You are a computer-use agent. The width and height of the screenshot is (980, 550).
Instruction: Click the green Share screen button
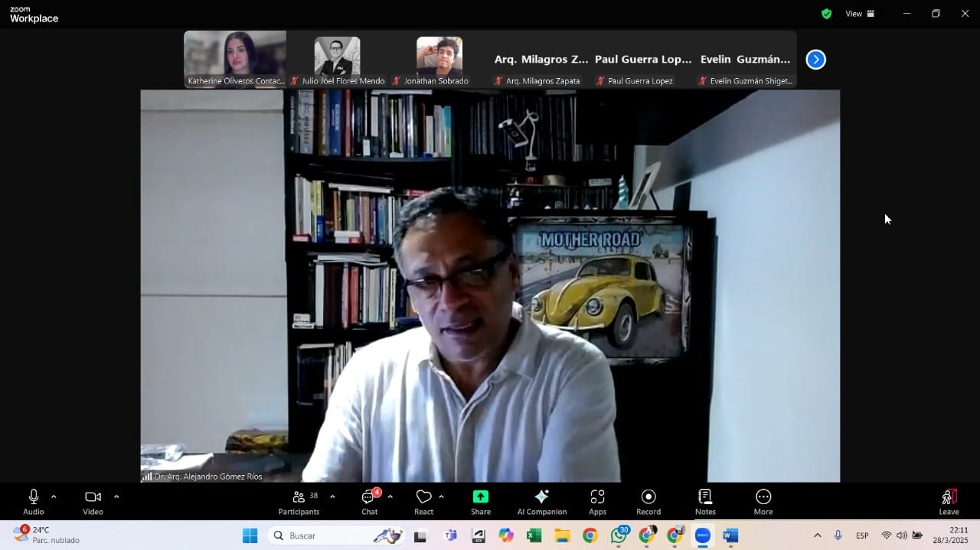(481, 502)
